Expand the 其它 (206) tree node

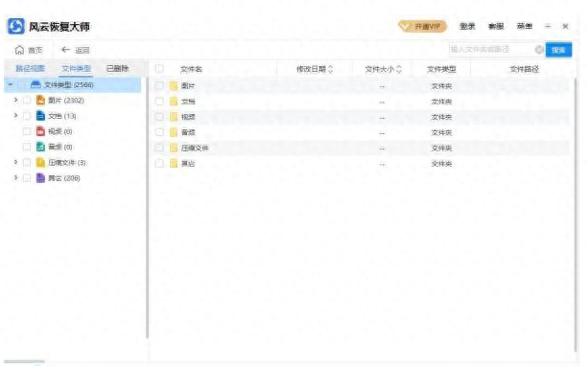pyautogui.click(x=15, y=177)
